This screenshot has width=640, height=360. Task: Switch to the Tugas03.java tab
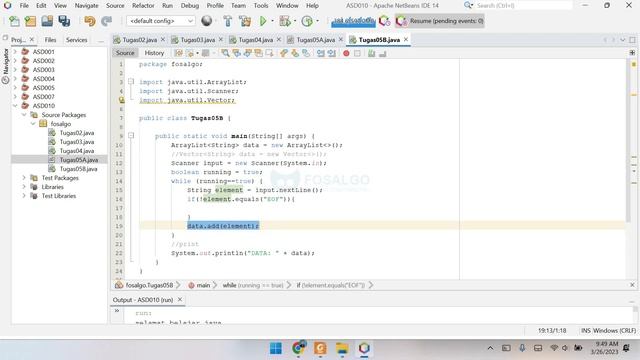pos(198,40)
